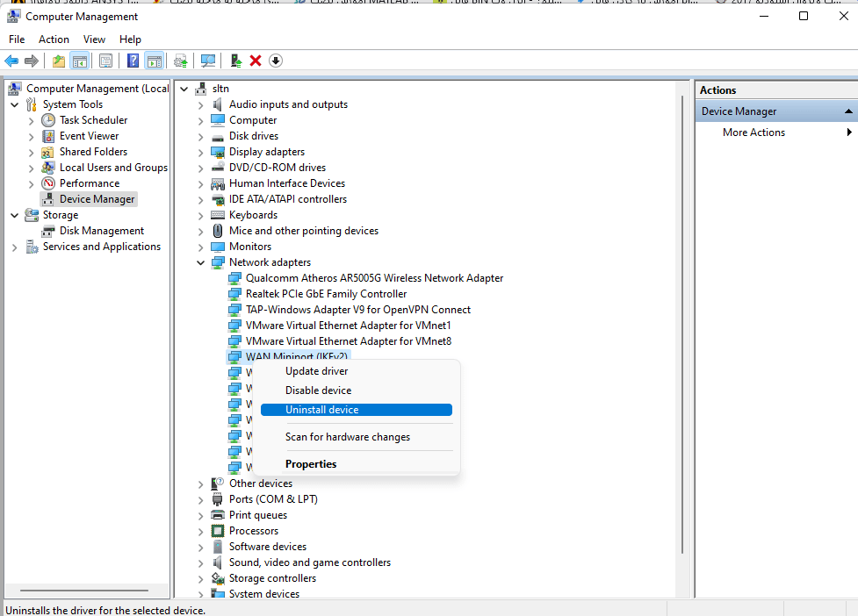Select Realtek PCIe GbE Family Controller adapter
The image size is (858, 616).
(326, 294)
